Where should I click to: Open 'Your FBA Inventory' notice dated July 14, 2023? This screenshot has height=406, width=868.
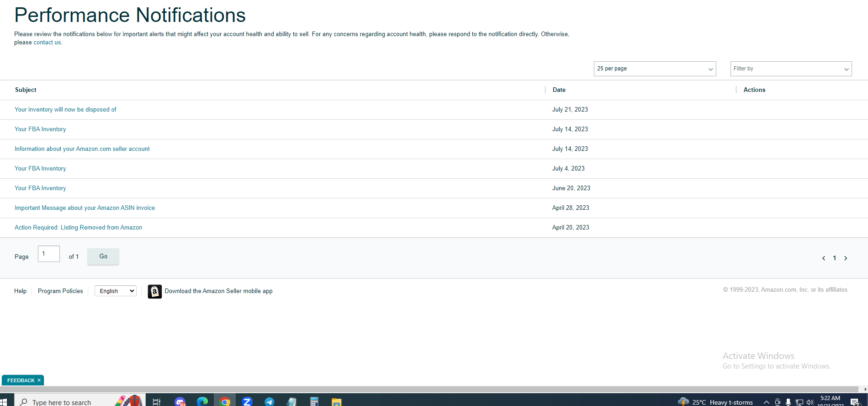[40, 129]
